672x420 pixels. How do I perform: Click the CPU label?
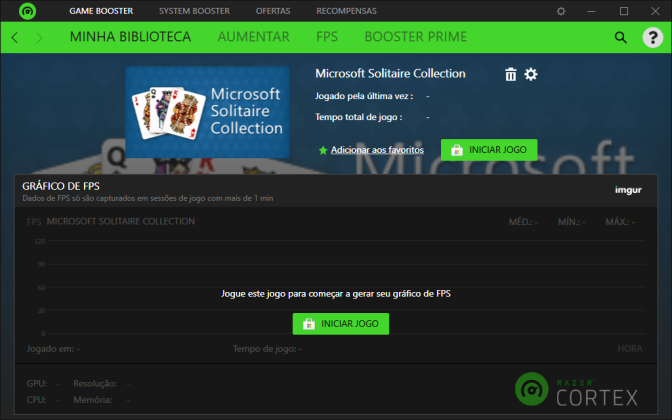tap(36, 400)
